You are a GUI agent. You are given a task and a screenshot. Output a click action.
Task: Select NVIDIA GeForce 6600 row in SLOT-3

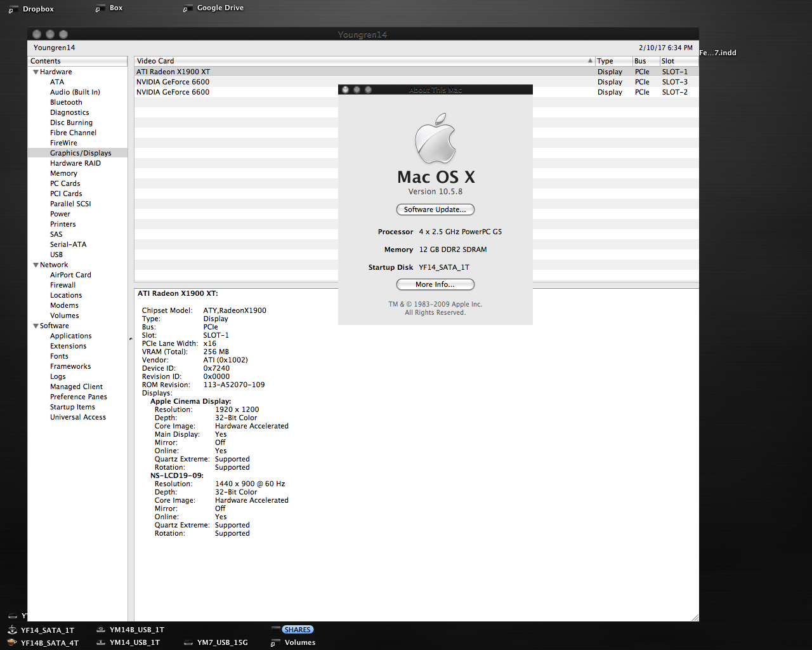(416, 82)
